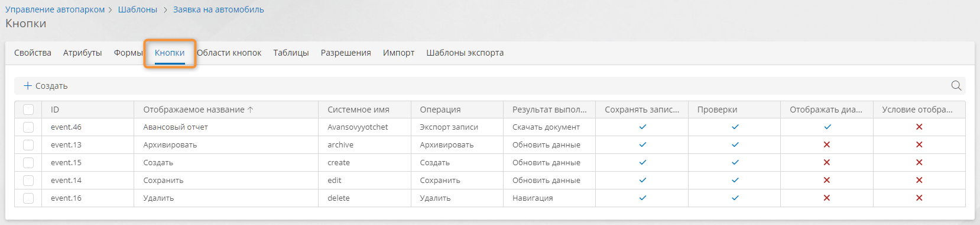The height and width of the screenshot is (225, 980).
Task: Switch to Области кнопок tab
Action: click(x=229, y=53)
